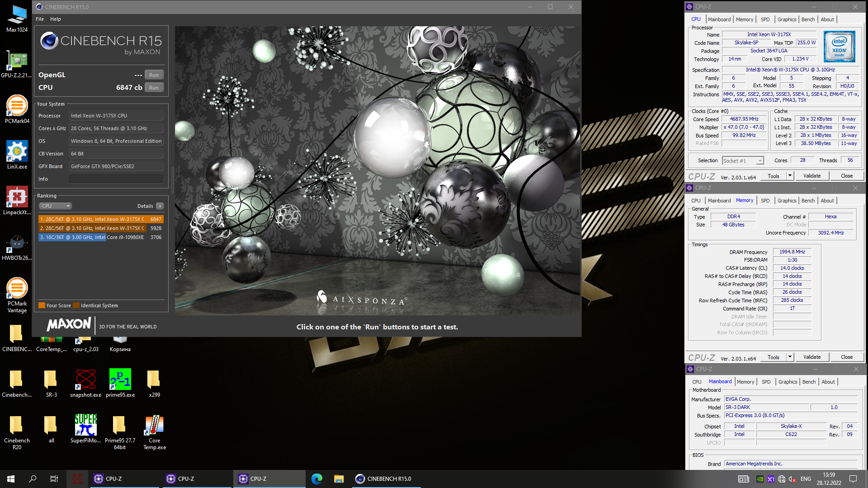The image size is (868, 488).
Task: Open the notification center icon
Action: (853, 479)
